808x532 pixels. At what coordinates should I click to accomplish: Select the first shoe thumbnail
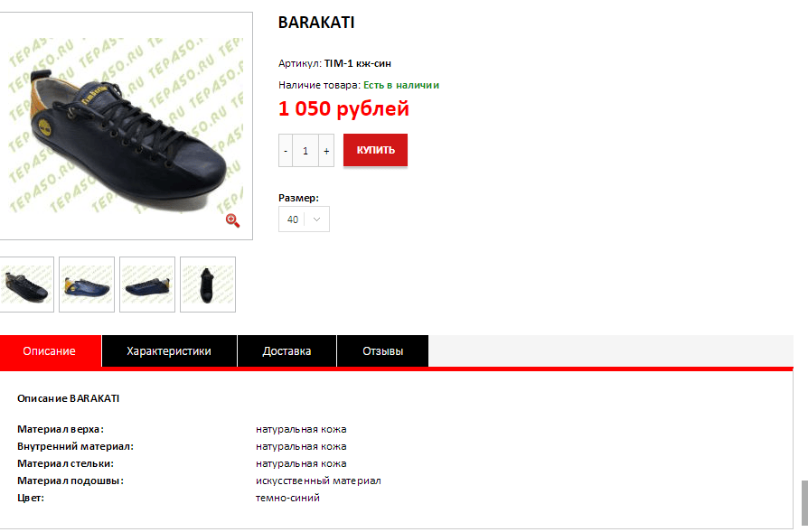26,285
